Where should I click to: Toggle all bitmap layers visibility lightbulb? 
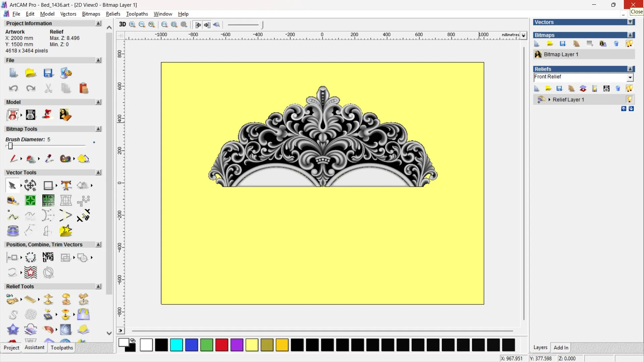(x=629, y=44)
